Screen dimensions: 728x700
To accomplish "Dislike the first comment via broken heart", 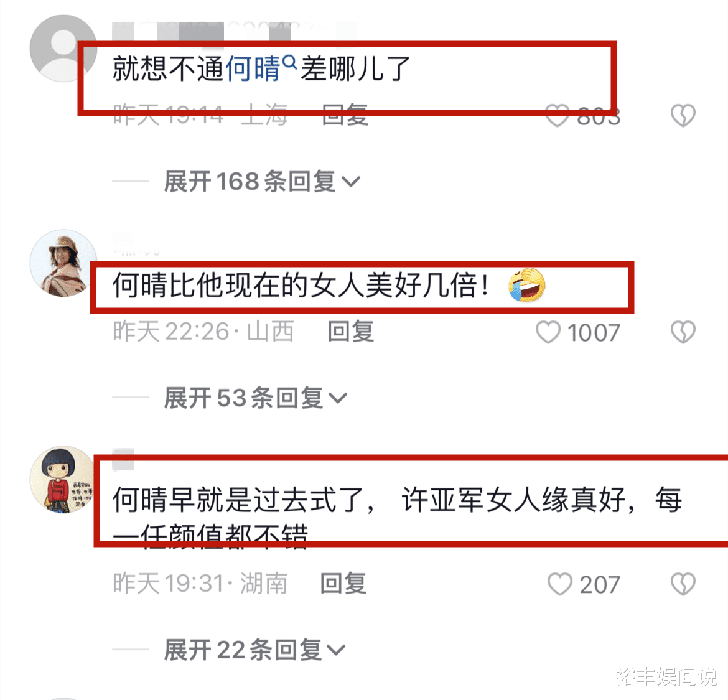I will tap(683, 115).
